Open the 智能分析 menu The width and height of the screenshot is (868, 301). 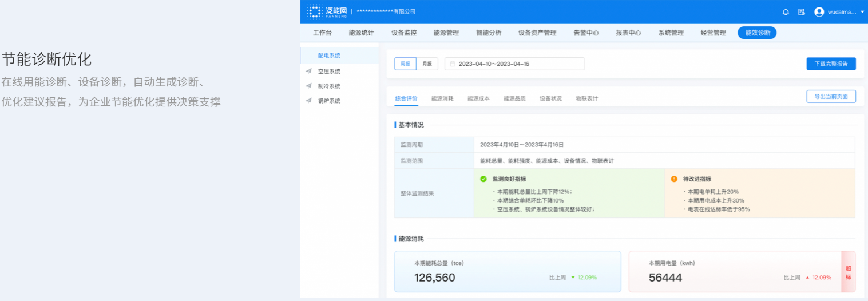click(489, 33)
